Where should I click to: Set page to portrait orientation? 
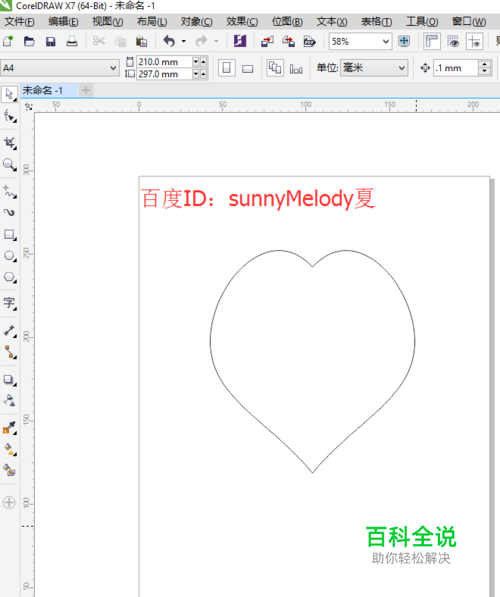[227, 69]
